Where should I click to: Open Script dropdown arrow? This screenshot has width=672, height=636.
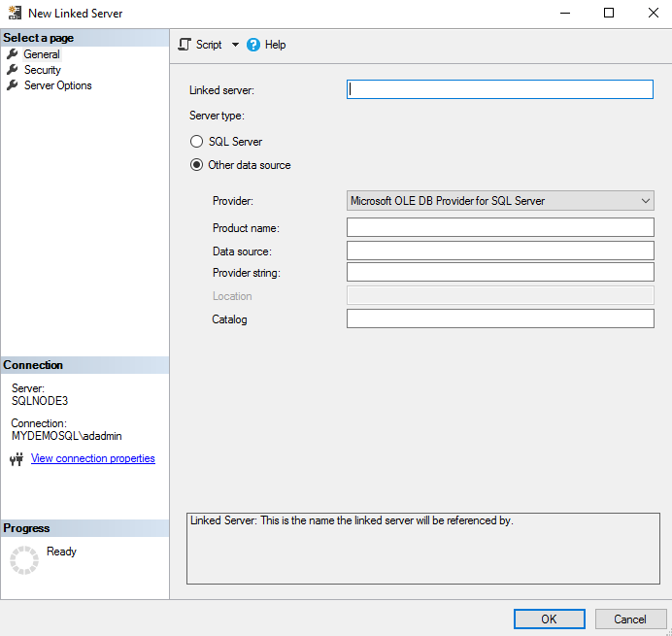pos(235,45)
